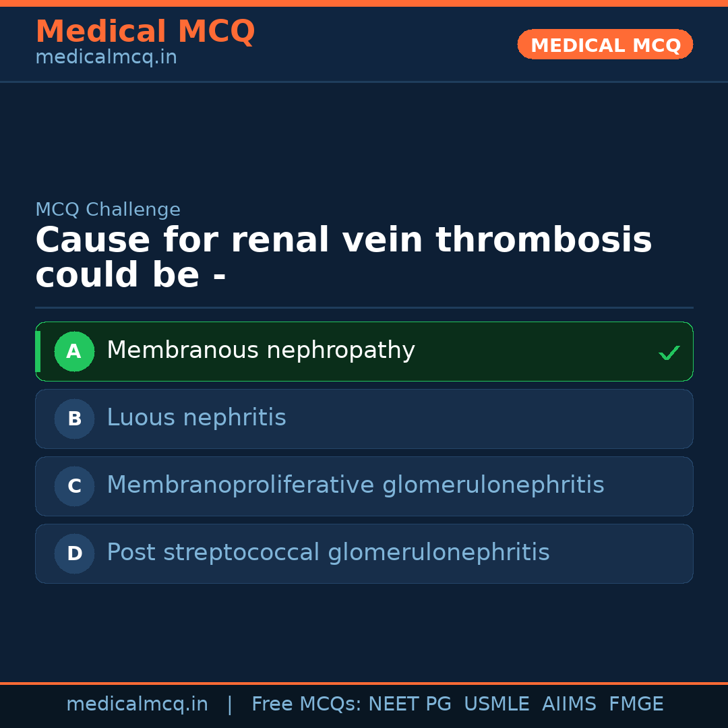
Task: Open medicalmcq.in link under header title
Action: [106, 58]
